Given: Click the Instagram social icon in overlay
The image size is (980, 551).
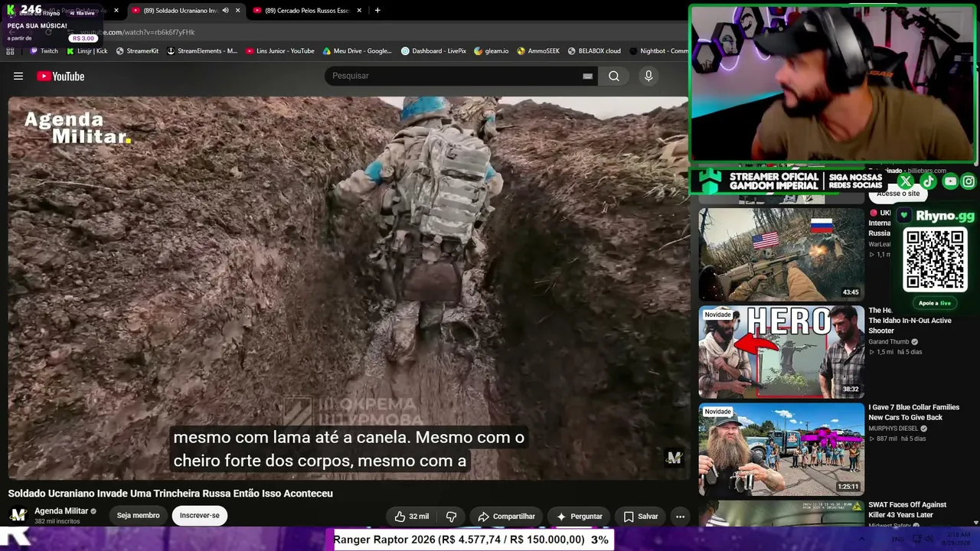Looking at the screenshot, I should 969,181.
